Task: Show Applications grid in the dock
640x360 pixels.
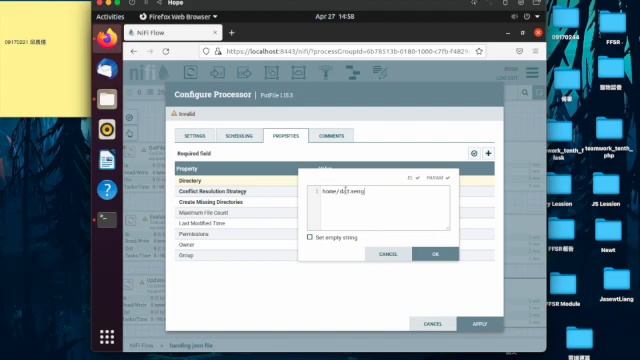Action: pyautogui.click(x=107, y=337)
